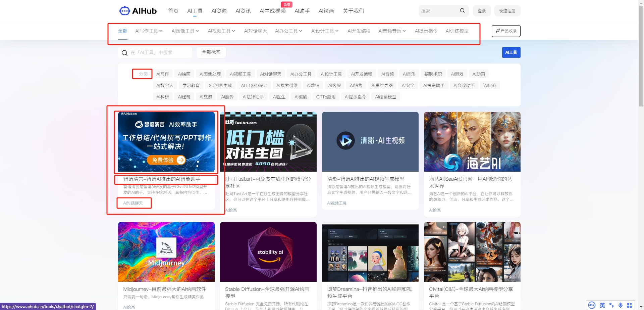The width and height of the screenshot is (644, 310).
Task: Filter by AI绘画模型 tag
Action: pos(386,97)
